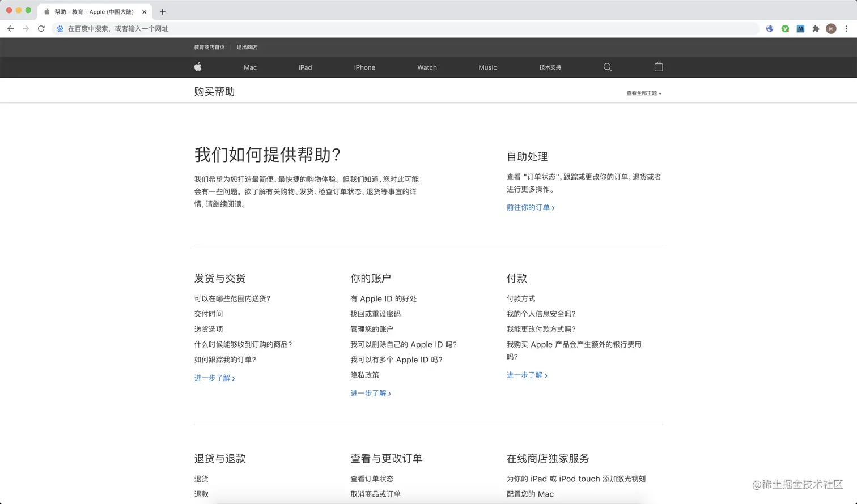Open 有 Apple ID 的好处 link
Image resolution: width=857 pixels, height=504 pixels.
point(384,299)
